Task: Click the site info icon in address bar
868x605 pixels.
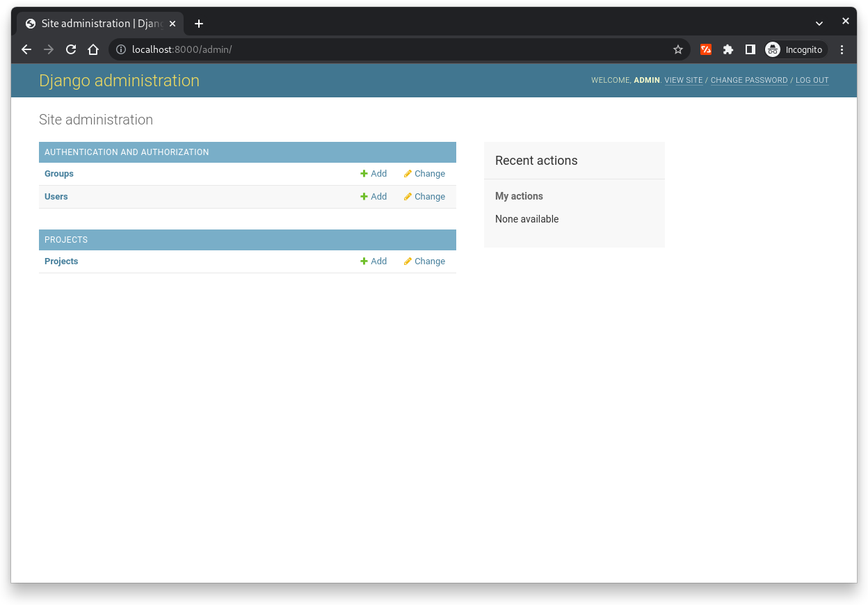Action: tap(121, 49)
